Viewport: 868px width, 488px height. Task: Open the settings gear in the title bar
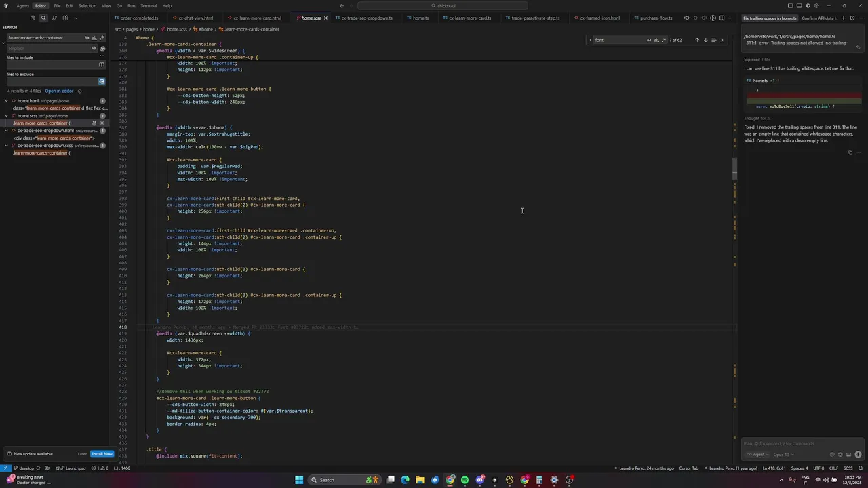816,6
